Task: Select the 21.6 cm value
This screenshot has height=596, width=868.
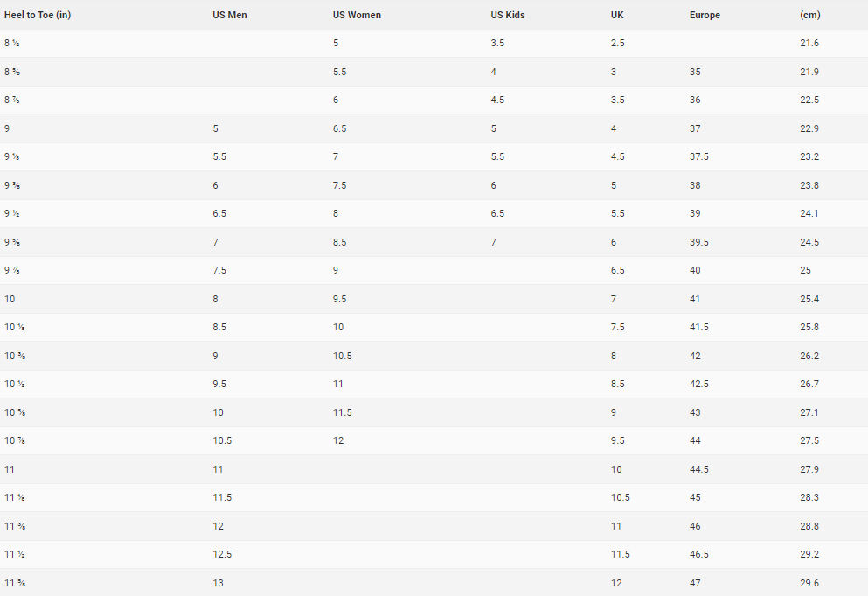Action: tap(809, 43)
